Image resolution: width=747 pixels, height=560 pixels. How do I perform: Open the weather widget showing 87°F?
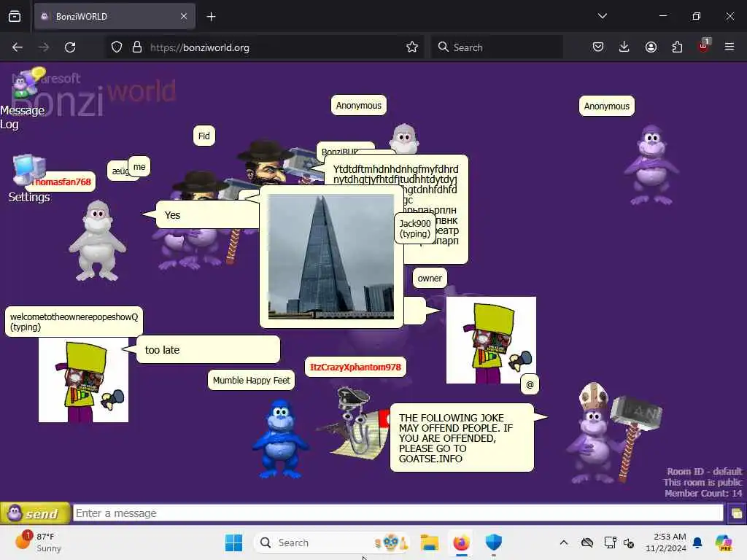39,542
